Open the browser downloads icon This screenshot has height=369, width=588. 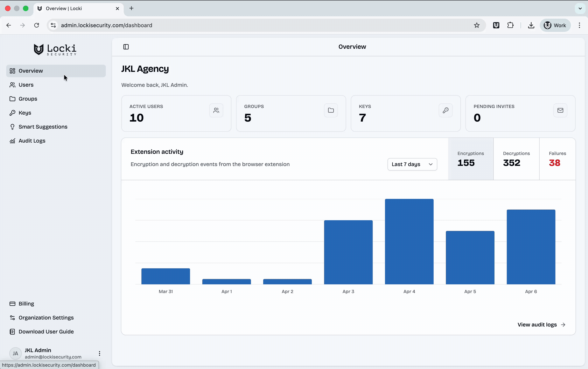[531, 25]
